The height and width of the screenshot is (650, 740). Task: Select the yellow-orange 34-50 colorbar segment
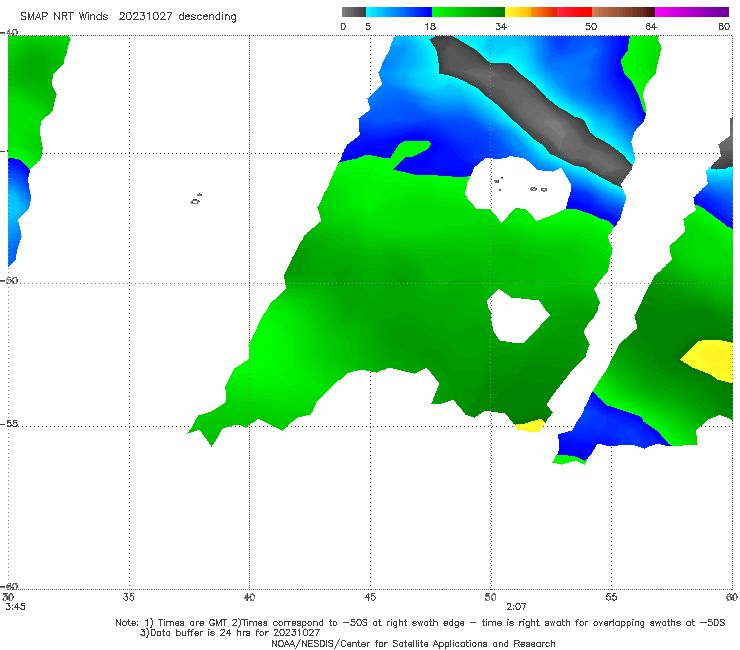(x=548, y=12)
